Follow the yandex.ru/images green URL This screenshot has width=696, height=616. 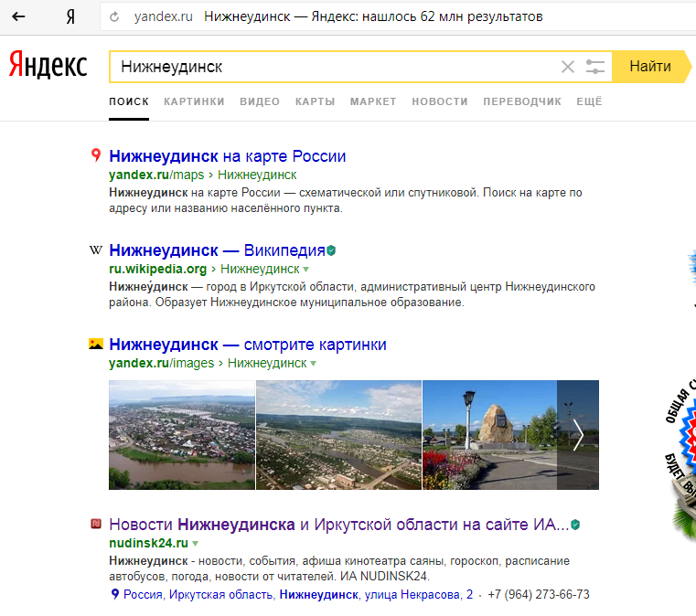tap(162, 363)
